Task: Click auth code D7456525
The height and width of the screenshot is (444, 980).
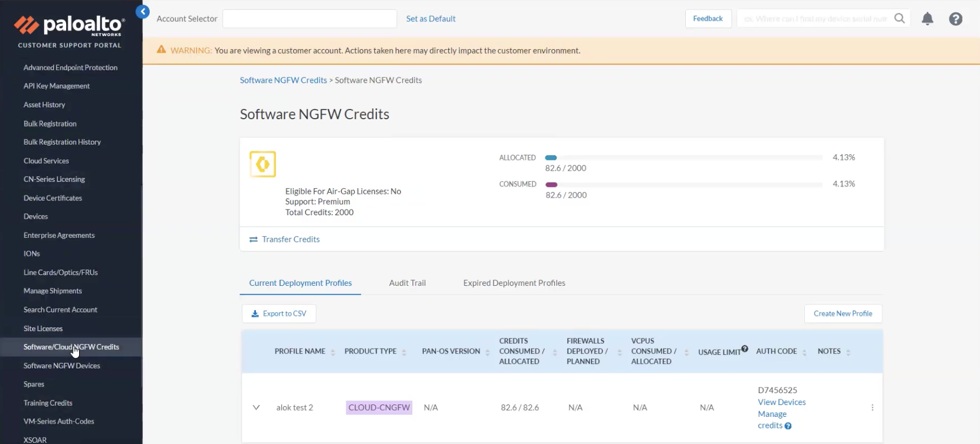Action: [x=777, y=390]
